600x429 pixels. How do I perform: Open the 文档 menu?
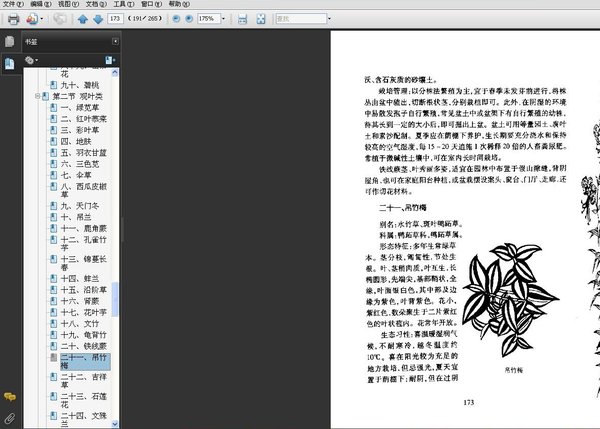coord(96,4)
